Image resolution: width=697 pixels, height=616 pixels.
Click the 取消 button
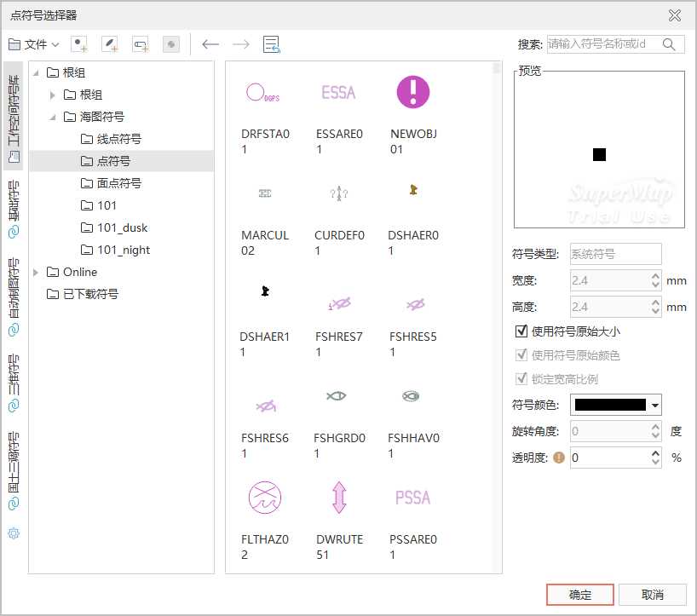pos(652,595)
